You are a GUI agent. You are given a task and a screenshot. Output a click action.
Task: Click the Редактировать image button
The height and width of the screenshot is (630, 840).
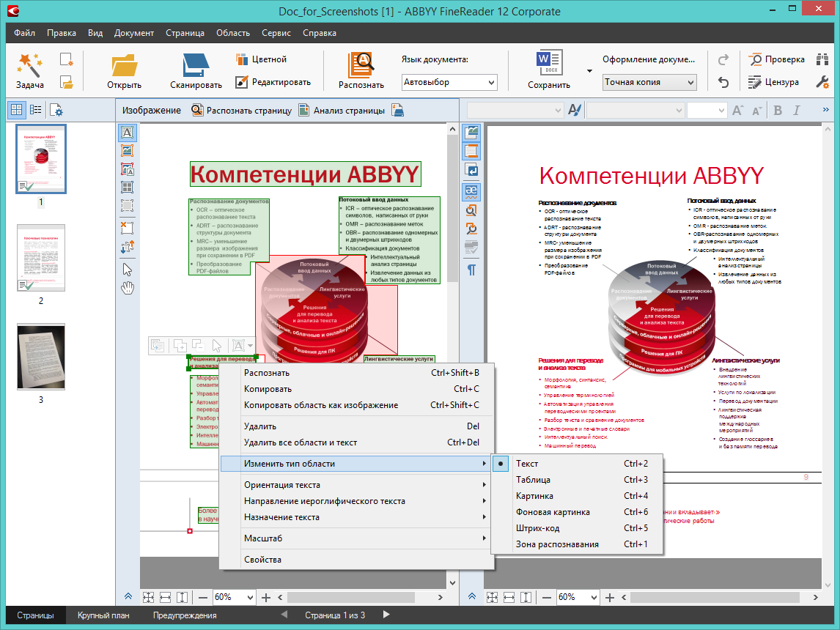click(x=273, y=82)
